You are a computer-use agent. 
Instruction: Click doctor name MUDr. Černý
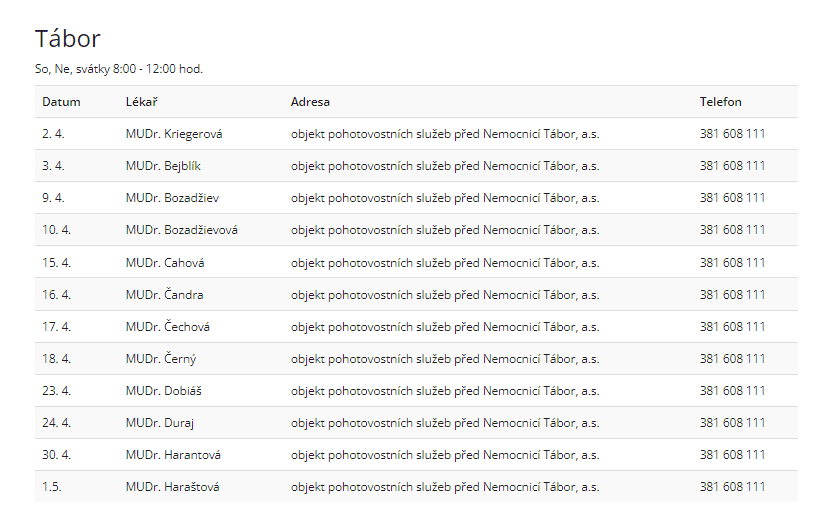[x=161, y=359]
